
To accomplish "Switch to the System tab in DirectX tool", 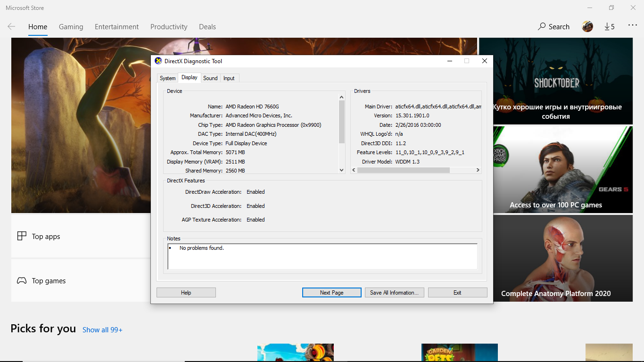I will (167, 78).
